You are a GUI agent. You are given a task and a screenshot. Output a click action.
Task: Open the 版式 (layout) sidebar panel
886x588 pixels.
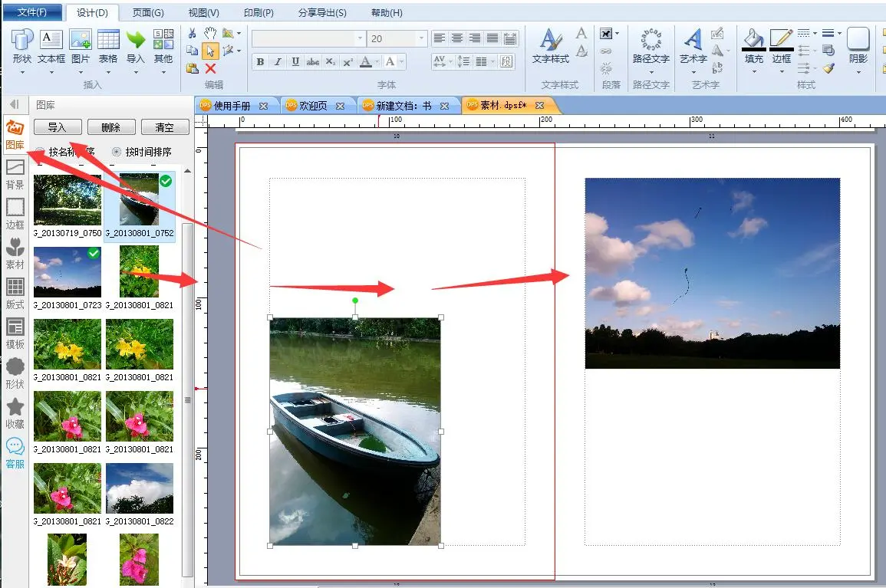point(15,293)
